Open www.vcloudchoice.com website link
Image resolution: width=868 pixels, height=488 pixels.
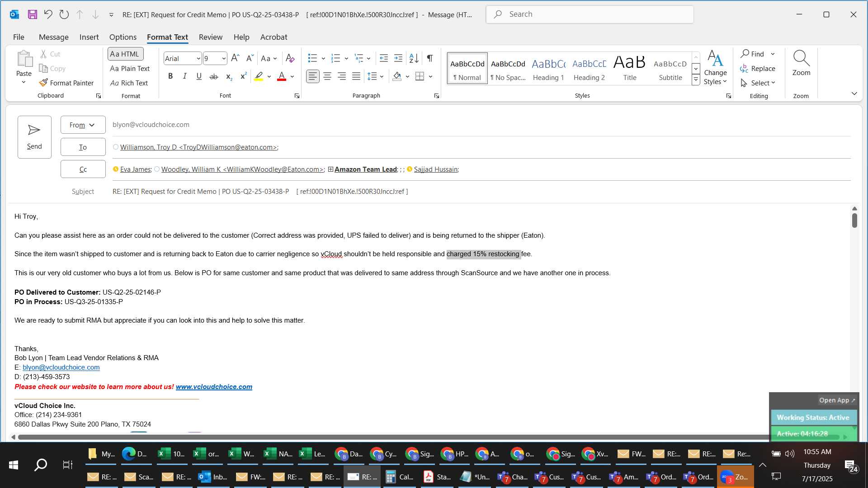(214, 387)
